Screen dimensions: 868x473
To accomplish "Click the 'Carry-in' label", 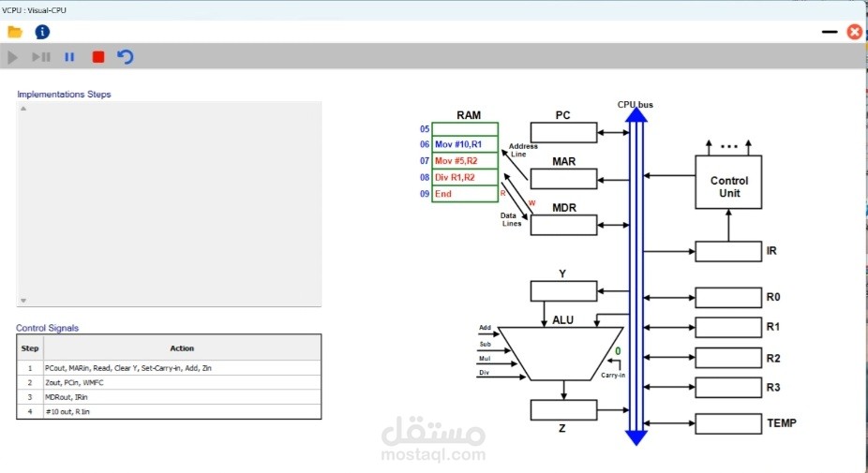I will click(613, 375).
